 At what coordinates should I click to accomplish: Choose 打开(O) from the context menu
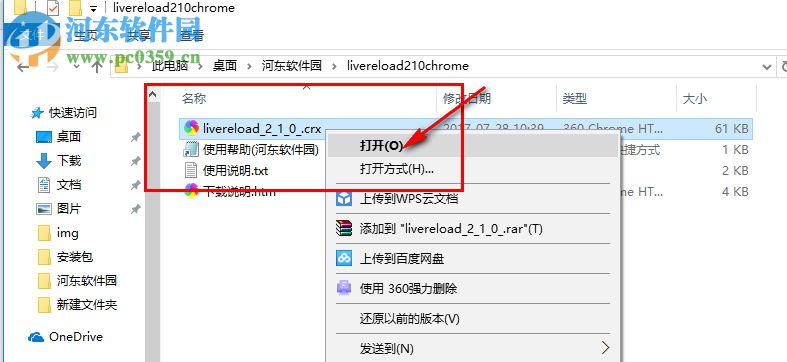click(472, 146)
